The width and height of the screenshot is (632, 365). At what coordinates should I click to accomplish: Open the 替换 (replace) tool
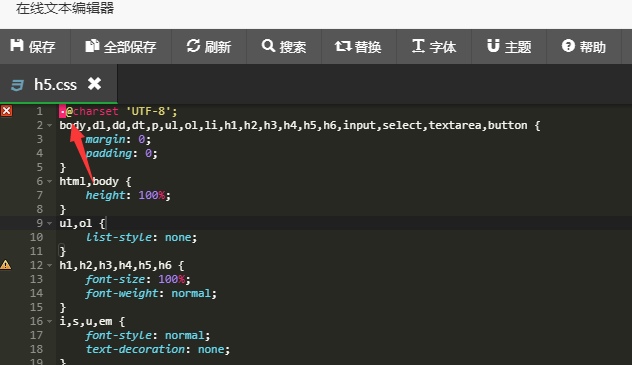pyautogui.click(x=359, y=47)
